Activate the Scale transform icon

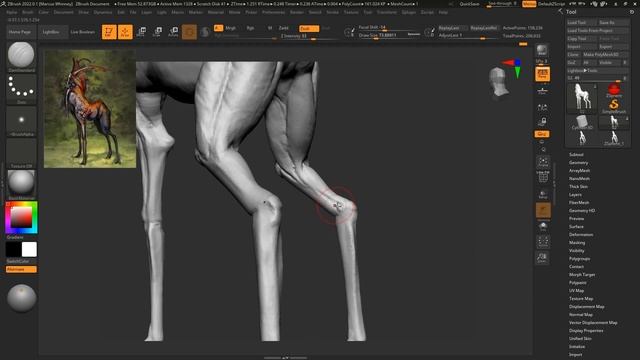(x=158, y=32)
